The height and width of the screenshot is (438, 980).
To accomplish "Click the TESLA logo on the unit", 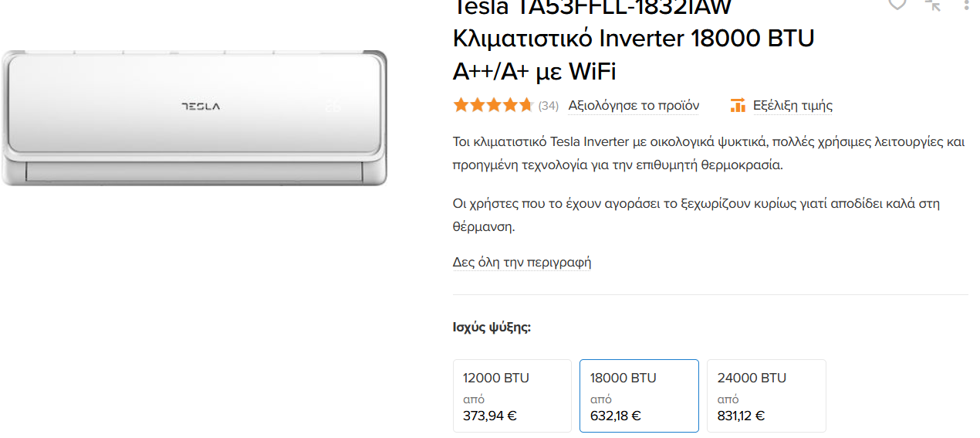I will click(201, 106).
